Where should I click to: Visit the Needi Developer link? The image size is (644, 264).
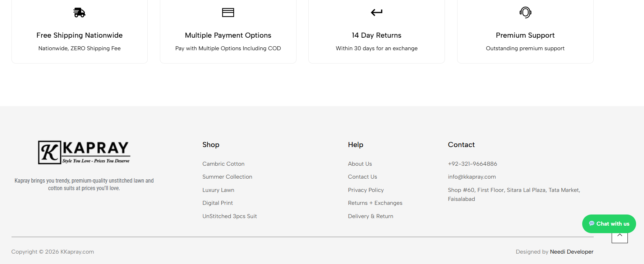pyautogui.click(x=571, y=252)
